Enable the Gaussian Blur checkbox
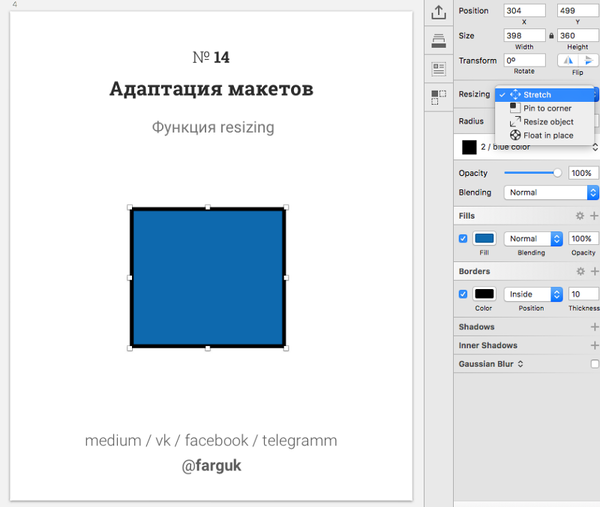Viewport: 600px width, 507px height. click(595, 364)
